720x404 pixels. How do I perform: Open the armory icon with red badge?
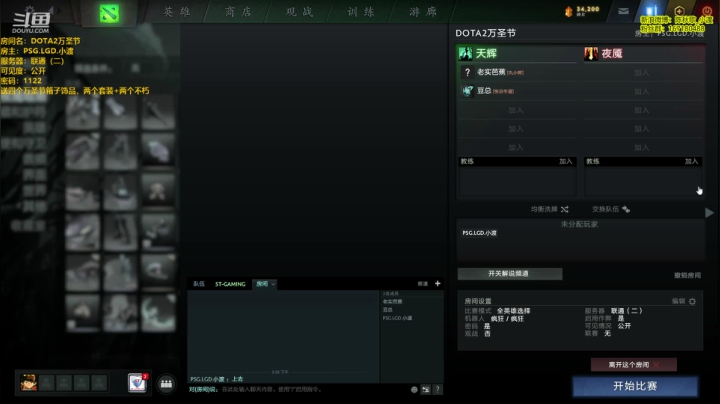click(x=137, y=383)
